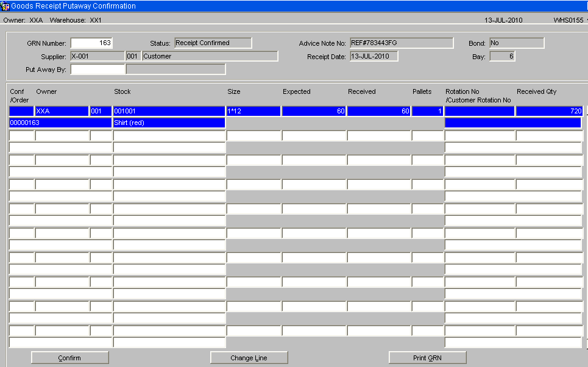Click the application icon in the title bar
This screenshot has height=367, width=588.
click(5, 6)
